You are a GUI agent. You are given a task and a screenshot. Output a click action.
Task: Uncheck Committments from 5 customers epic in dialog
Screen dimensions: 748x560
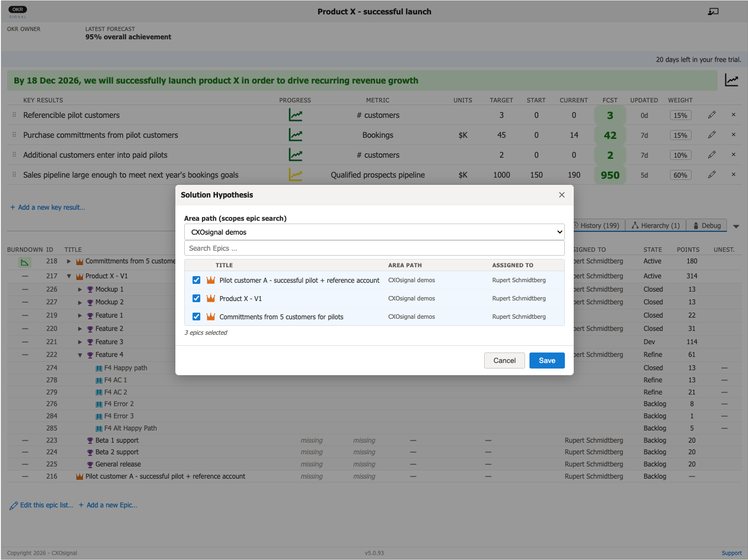[196, 317]
